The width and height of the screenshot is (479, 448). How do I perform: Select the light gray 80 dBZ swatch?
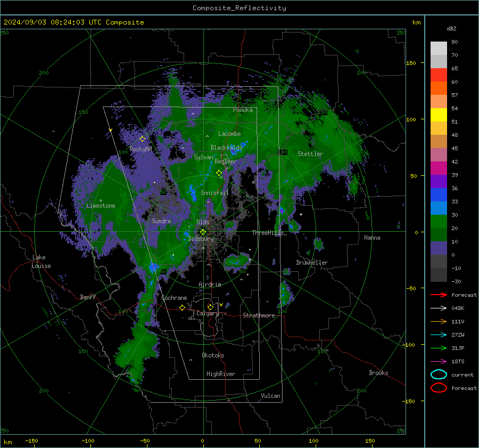point(439,48)
